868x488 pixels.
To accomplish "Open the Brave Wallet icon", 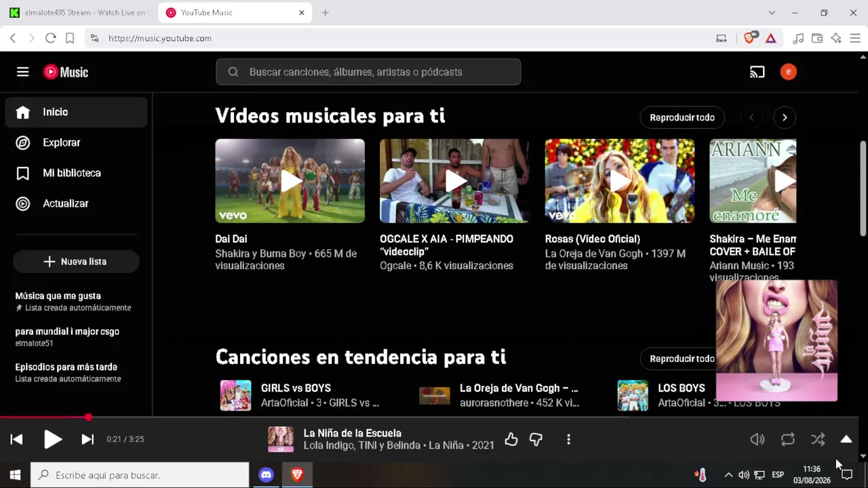I will coord(817,38).
